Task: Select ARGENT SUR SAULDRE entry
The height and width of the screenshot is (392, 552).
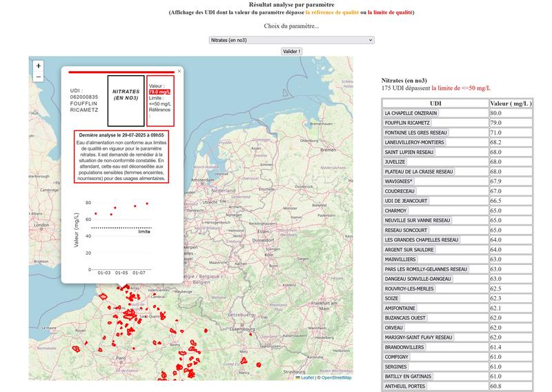Action: [411, 249]
